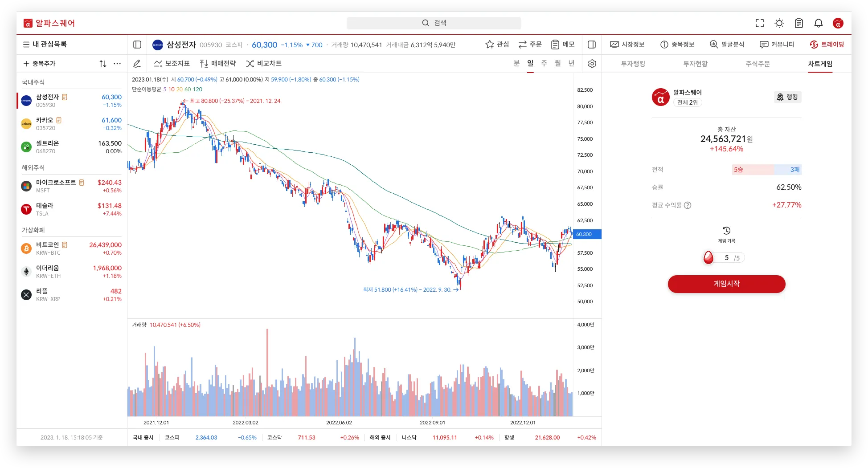Select 이더리움 in watchlist

point(71,272)
